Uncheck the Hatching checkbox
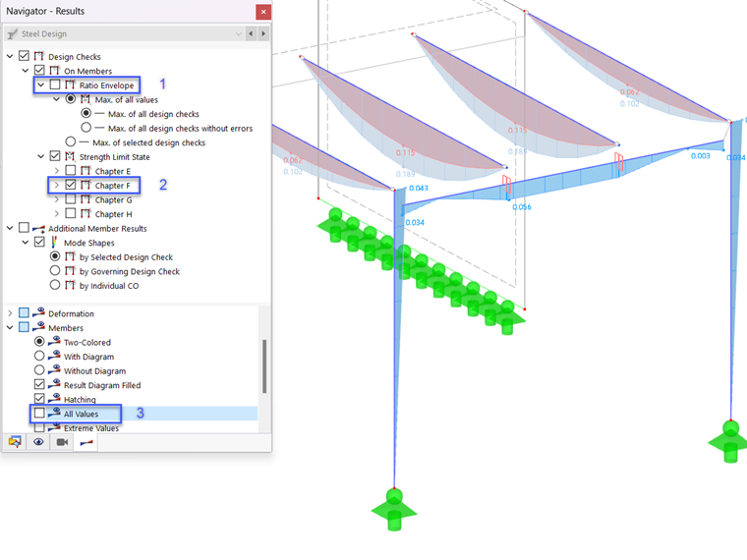Viewport: 747px width, 560px height. 39,399
